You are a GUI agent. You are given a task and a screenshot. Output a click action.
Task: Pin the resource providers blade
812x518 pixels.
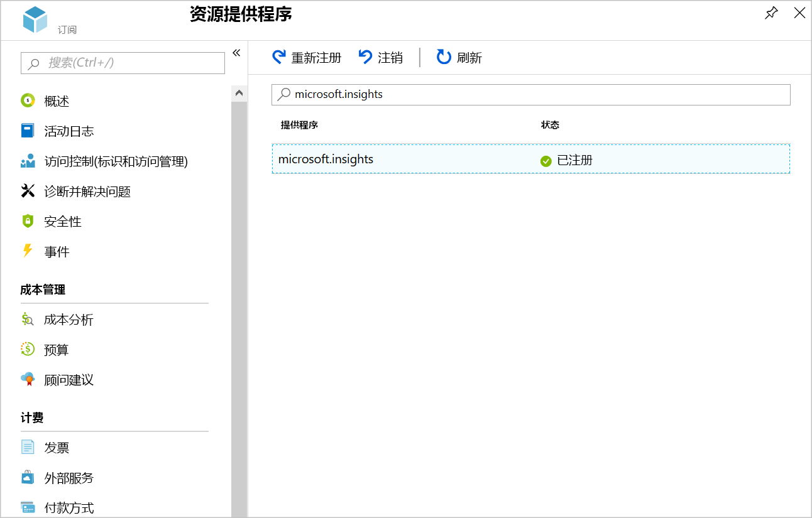[771, 13]
